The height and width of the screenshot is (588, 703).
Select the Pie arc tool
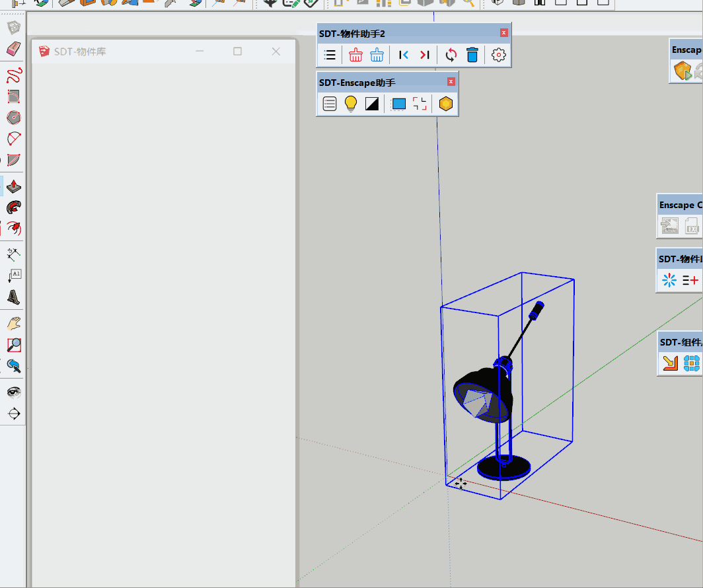[13, 160]
